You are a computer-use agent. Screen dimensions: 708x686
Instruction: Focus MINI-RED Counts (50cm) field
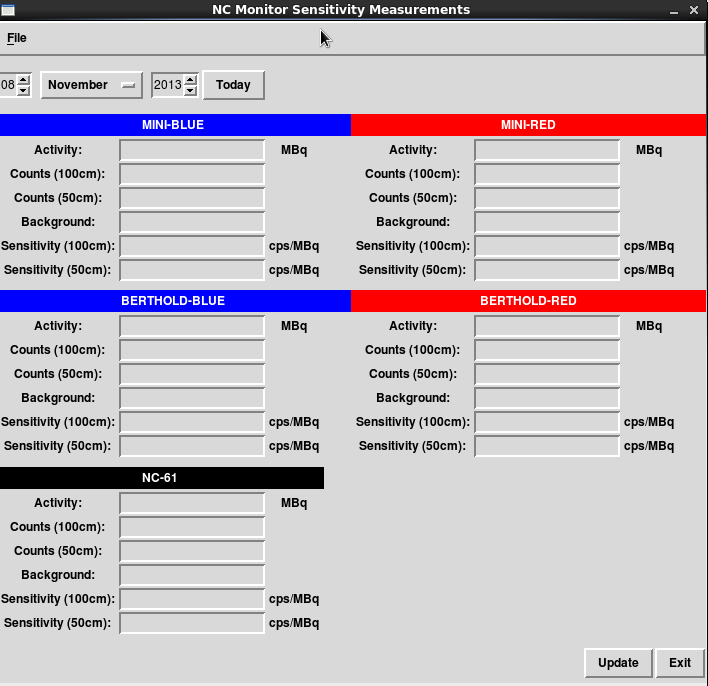pos(547,198)
